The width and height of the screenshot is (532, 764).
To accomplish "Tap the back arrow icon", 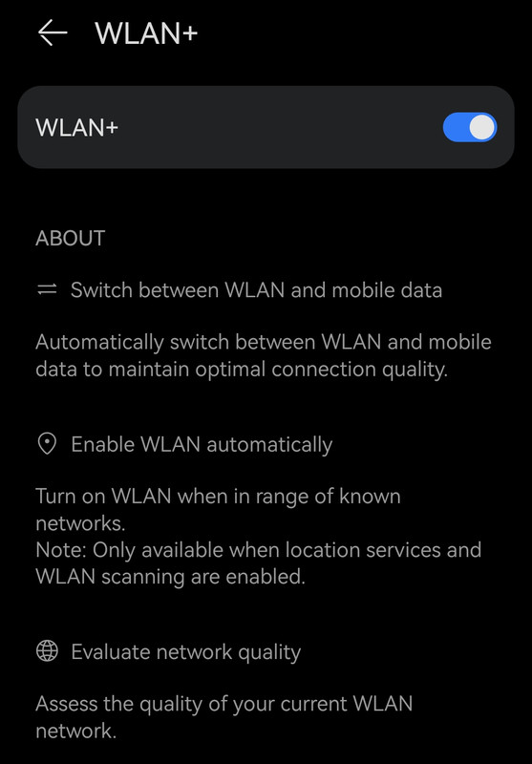I will [x=53, y=33].
